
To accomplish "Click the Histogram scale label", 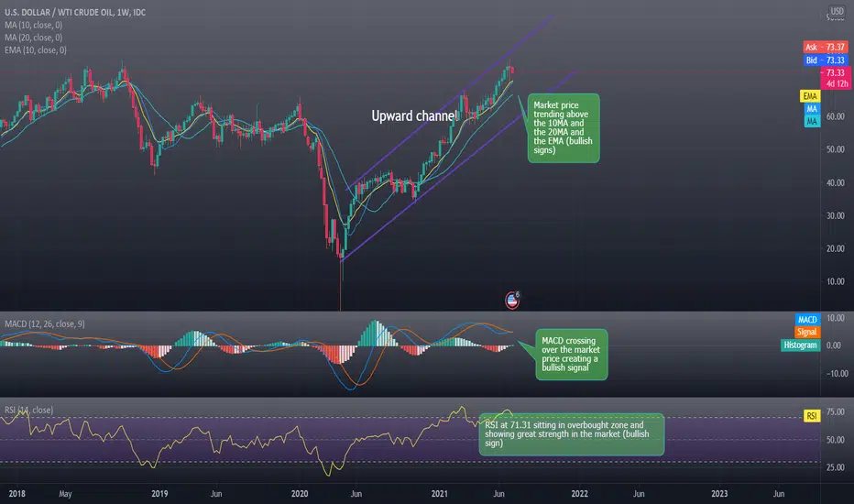I will pyautogui.click(x=800, y=345).
